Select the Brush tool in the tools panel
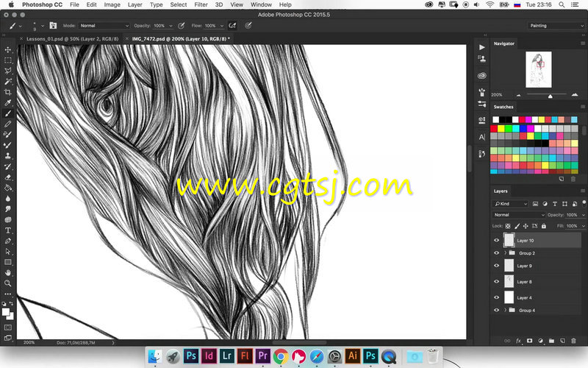Image resolution: width=588 pixels, height=368 pixels. point(7,113)
